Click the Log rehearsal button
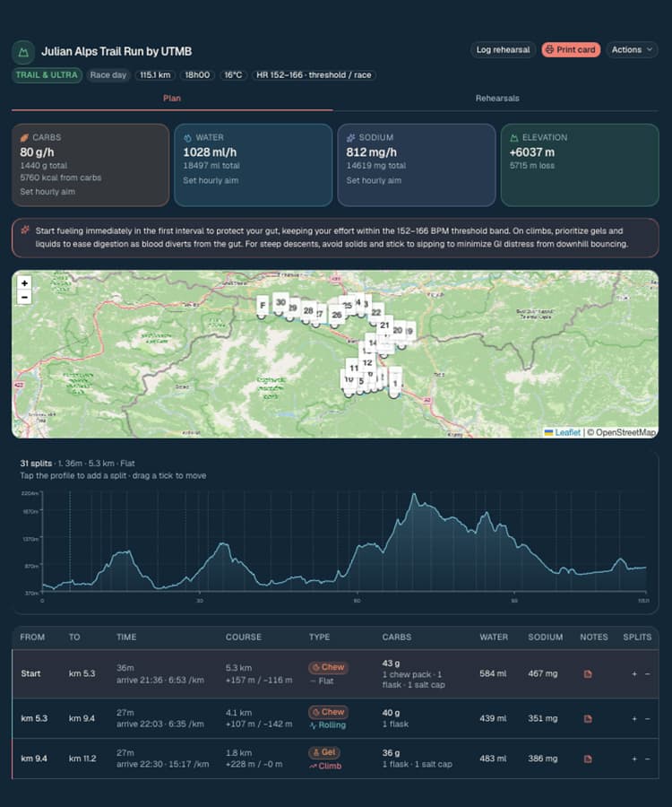The image size is (672, 807). click(503, 50)
